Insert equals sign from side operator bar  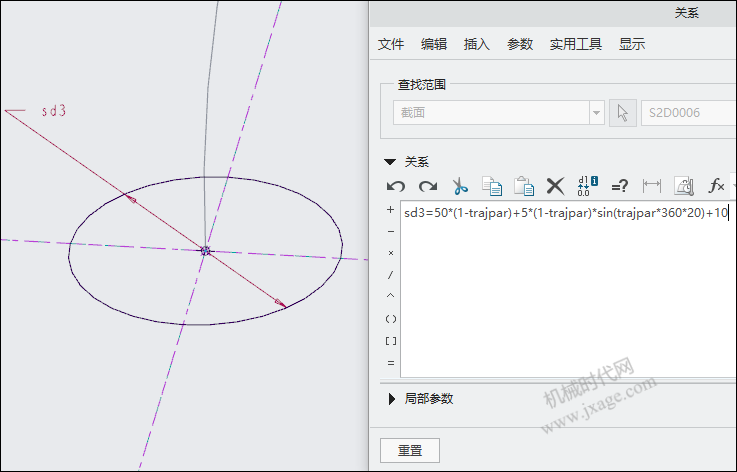[391, 363]
